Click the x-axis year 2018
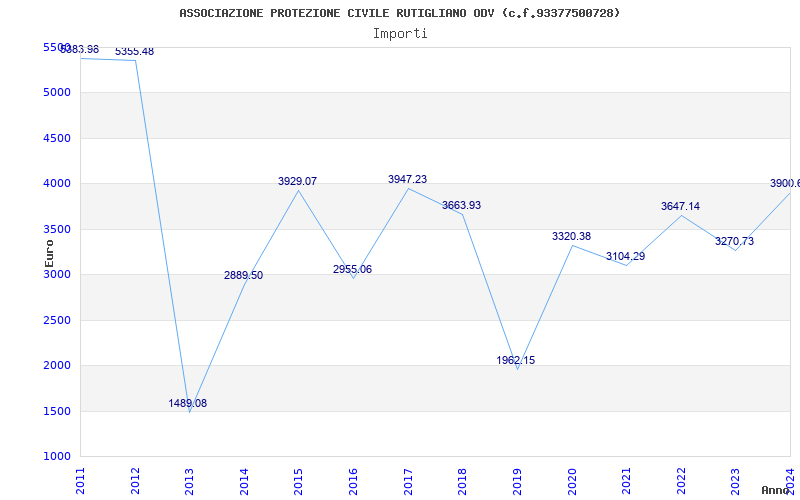 462,481
